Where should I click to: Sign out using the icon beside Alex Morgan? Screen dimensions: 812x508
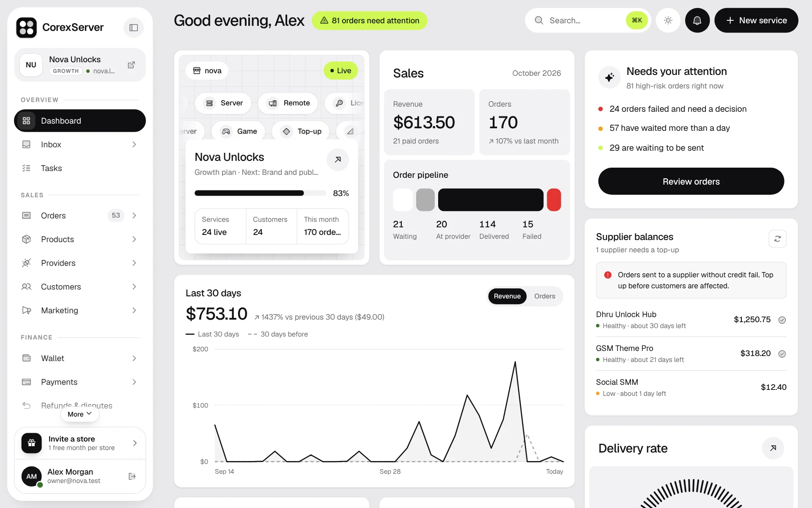click(132, 476)
